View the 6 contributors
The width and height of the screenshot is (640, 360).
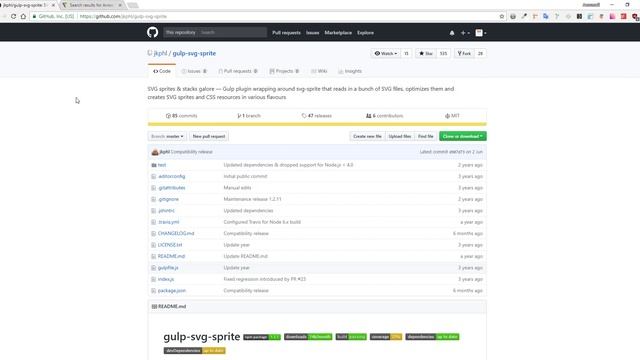[384, 116]
